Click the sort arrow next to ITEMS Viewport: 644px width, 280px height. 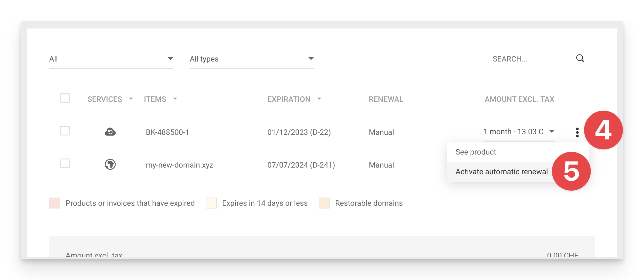[x=175, y=99]
